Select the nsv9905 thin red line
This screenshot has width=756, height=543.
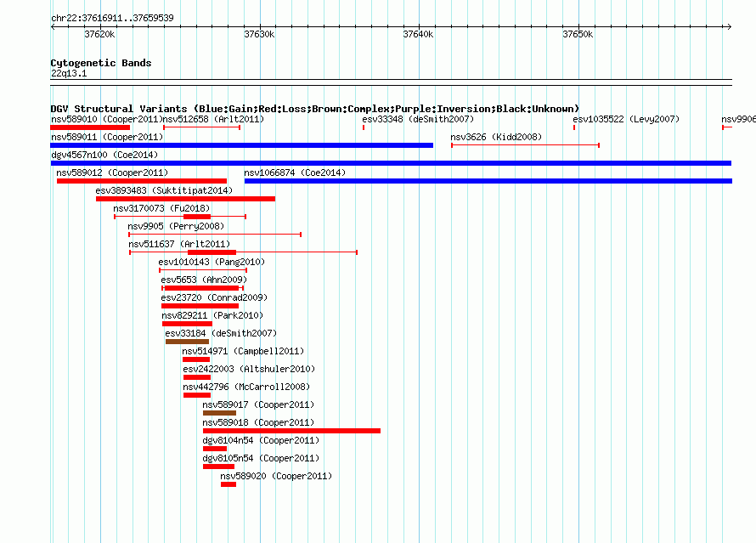coord(215,235)
